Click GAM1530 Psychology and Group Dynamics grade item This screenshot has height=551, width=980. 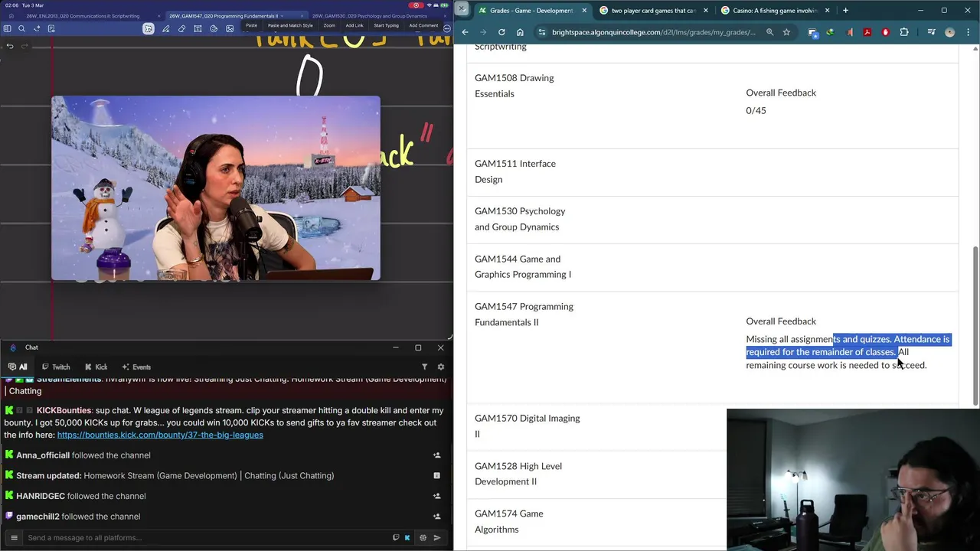[x=520, y=219]
